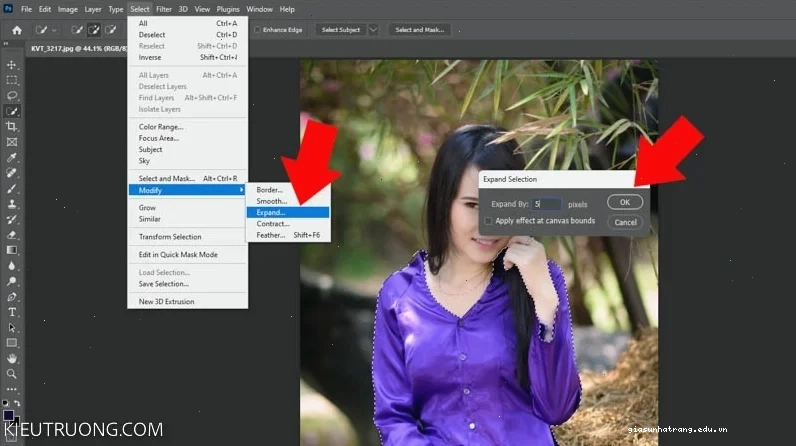Open Edit Toolbar three-dots icon
Viewport: 796px width, 446px height.
point(12,389)
